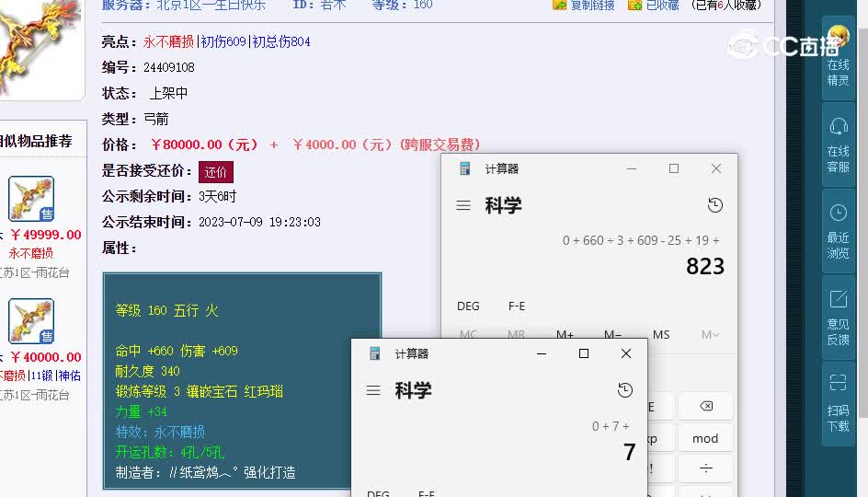Viewport: 868px width, 497px height.
Task: Toggle DEG angle mode in back calculator
Action: (x=468, y=306)
